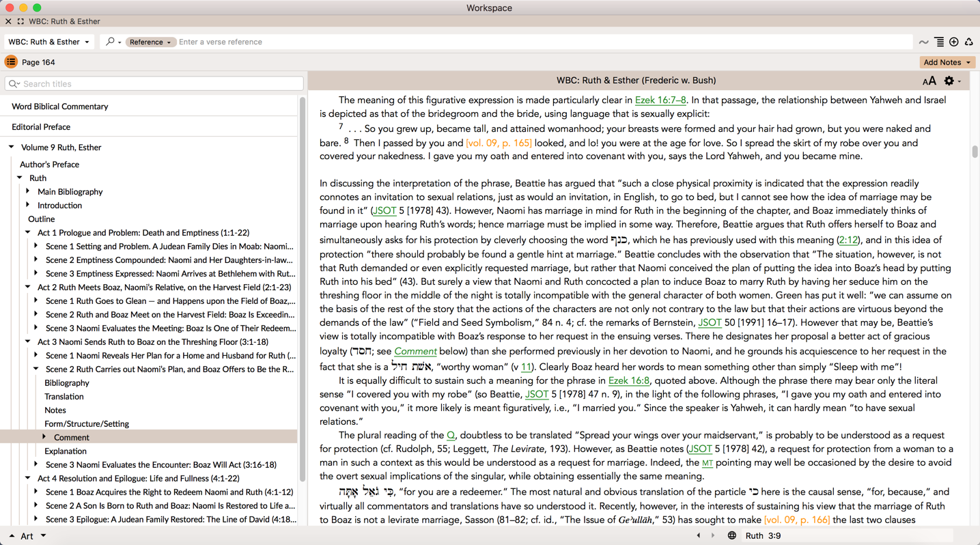
Task: Collapse Scene 2 Ruth Carries out Naomi's Plan
Action: (x=36, y=369)
